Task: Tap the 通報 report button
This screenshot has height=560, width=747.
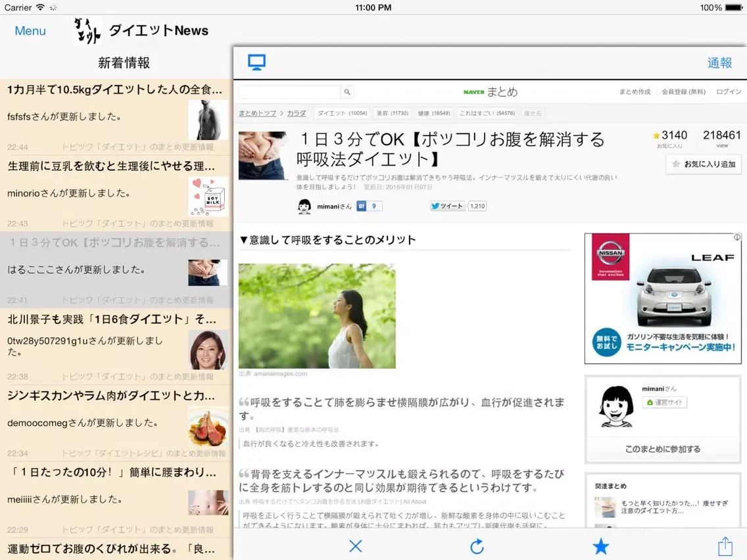Action: pyautogui.click(x=719, y=62)
